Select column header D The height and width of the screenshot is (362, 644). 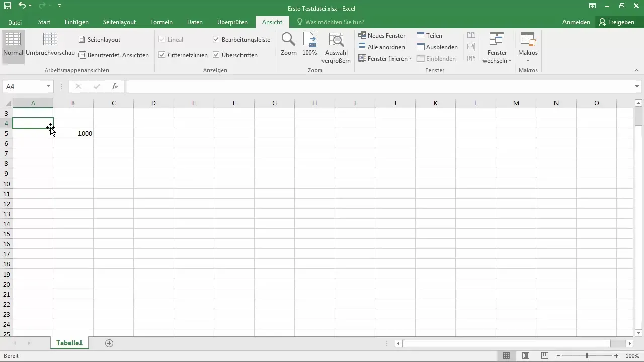pos(153,103)
